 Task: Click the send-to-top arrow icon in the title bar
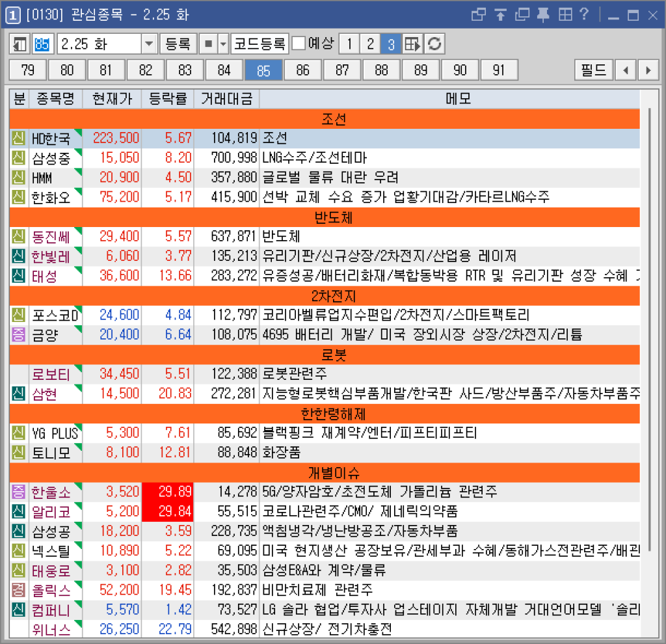pyautogui.click(x=500, y=15)
